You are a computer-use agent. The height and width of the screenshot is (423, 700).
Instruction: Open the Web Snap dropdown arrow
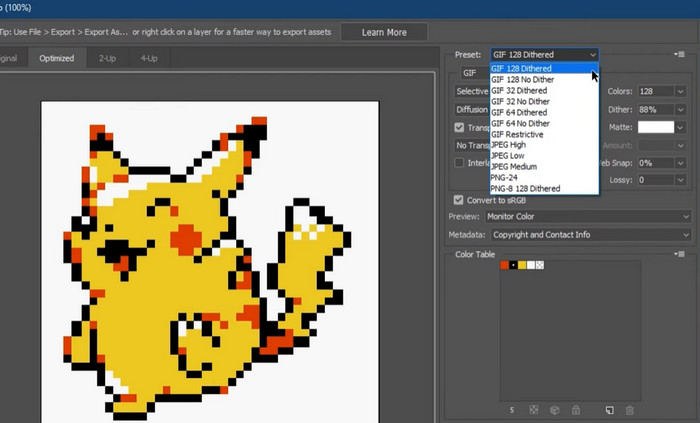pos(680,163)
